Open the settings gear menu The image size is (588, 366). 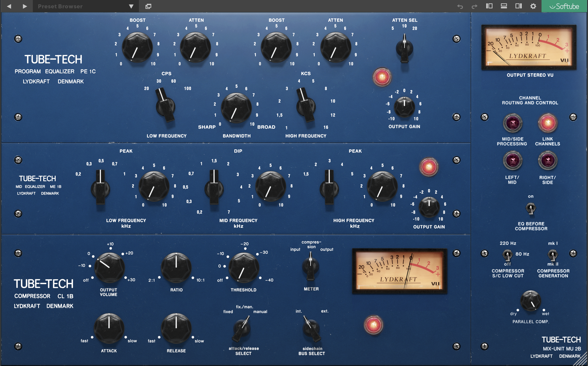point(533,6)
